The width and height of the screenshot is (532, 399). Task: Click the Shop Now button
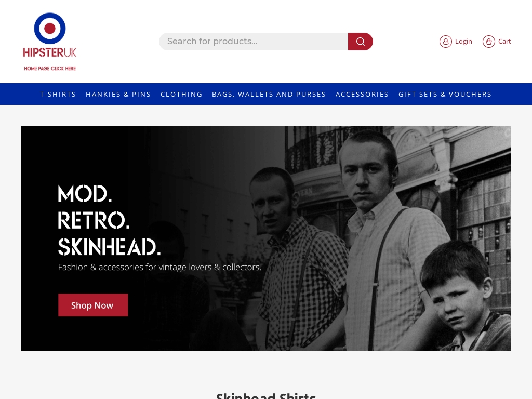coord(93,305)
